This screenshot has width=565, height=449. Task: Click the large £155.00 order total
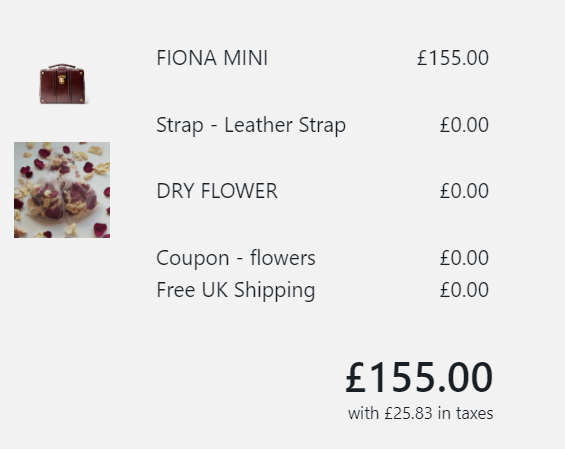pyautogui.click(x=419, y=377)
